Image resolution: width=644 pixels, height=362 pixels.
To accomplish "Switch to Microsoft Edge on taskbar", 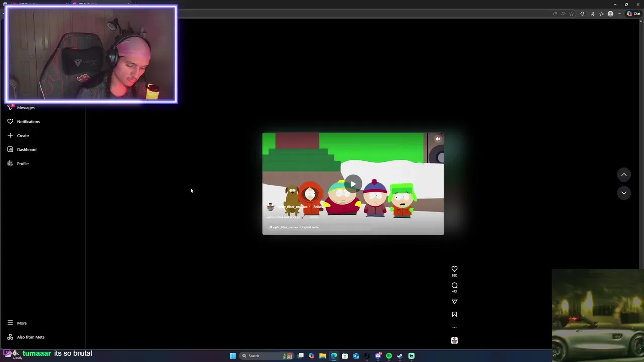I will point(334,356).
